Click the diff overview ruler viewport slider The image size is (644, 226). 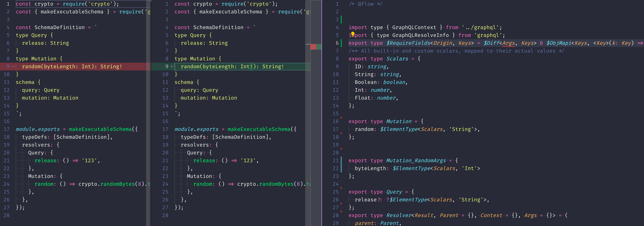point(316,125)
